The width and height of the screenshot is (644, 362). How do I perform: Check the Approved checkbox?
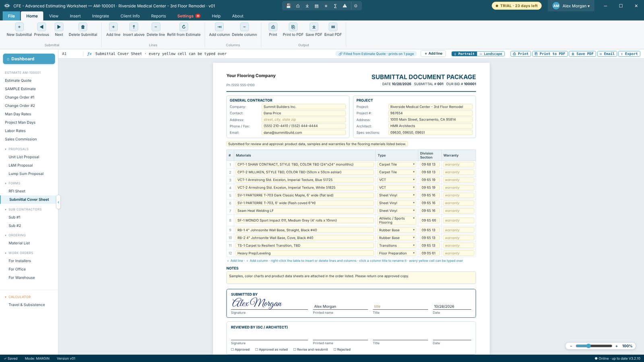[x=233, y=350]
